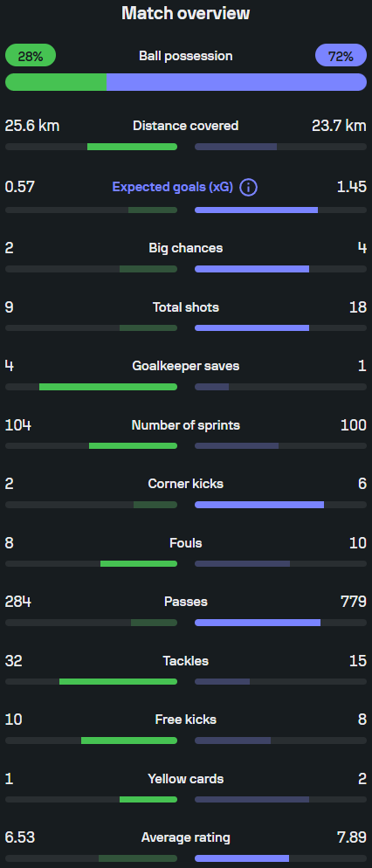The width and height of the screenshot is (372, 868).
Task: Click the Ball possession label
Action: [x=186, y=56]
